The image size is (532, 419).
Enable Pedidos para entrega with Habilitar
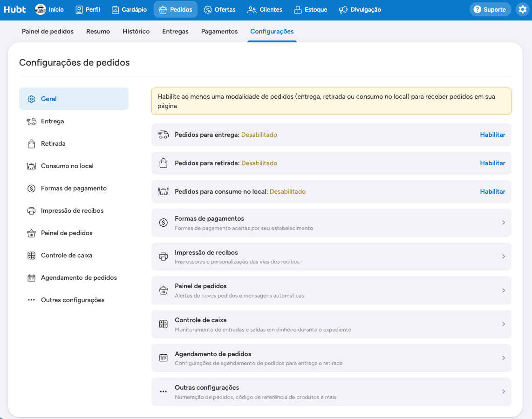click(493, 135)
